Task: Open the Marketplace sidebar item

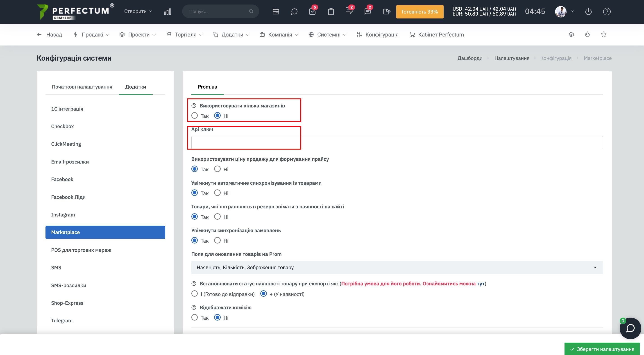Action: coord(105,232)
